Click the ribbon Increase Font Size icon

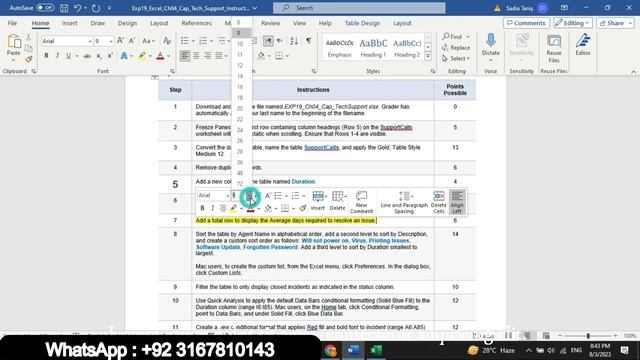coord(120,41)
